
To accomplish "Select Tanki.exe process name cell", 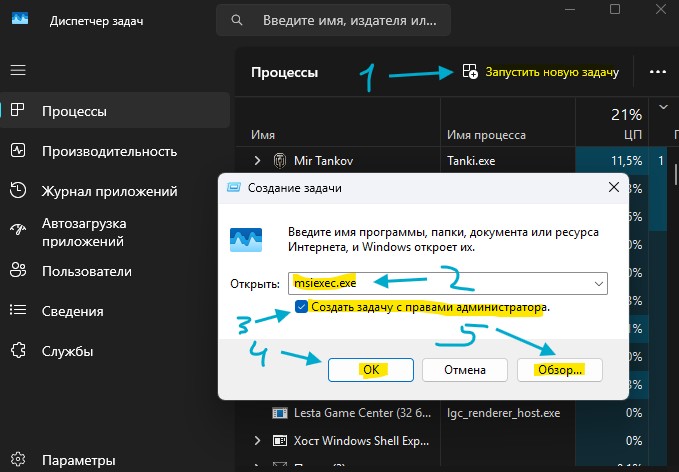I will 471,161.
